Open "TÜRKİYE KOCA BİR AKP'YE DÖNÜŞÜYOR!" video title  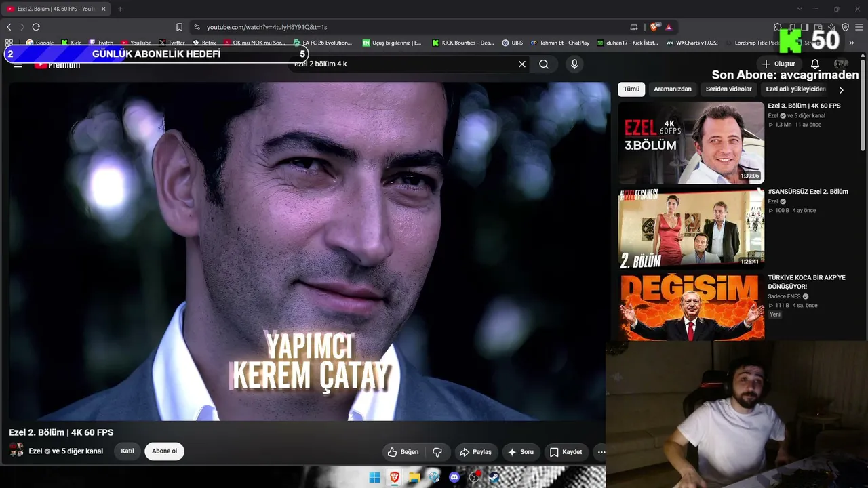pos(807,282)
